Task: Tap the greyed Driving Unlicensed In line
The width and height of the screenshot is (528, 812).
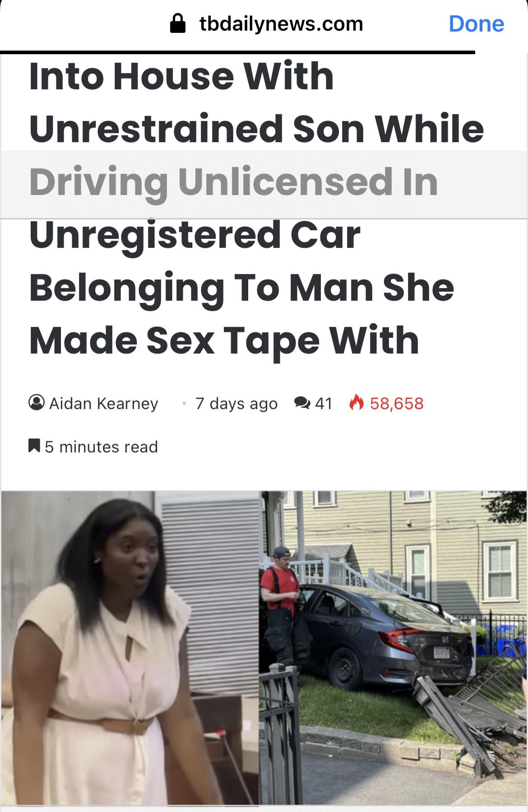Action: tap(234, 183)
